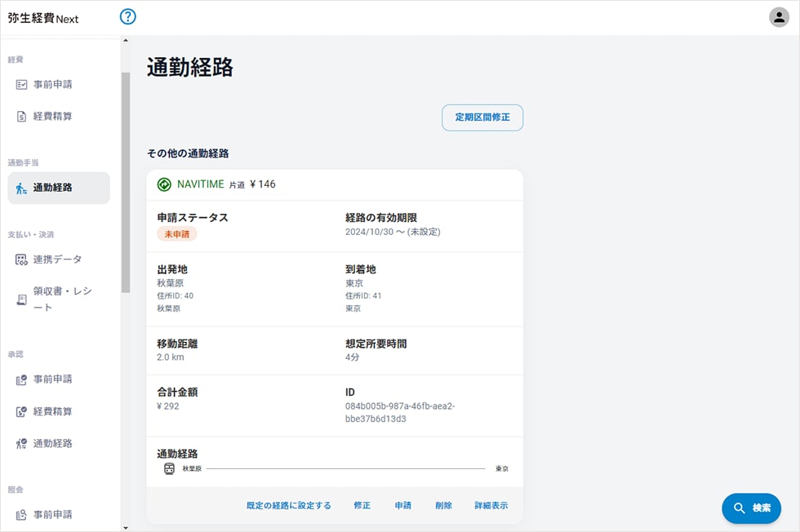The width and height of the screenshot is (800, 532).
Task: Click the 削除 action link
Action: click(x=444, y=506)
